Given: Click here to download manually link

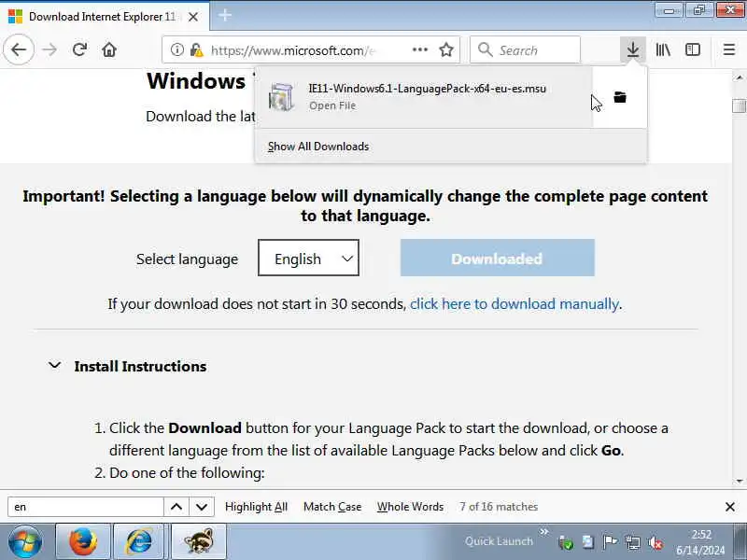Looking at the screenshot, I should tap(514, 304).
